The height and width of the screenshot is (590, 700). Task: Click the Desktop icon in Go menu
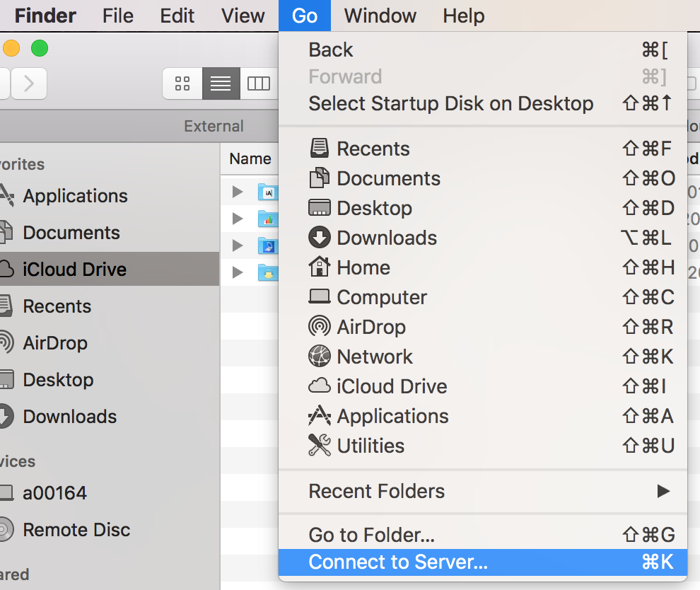pyautogui.click(x=319, y=208)
